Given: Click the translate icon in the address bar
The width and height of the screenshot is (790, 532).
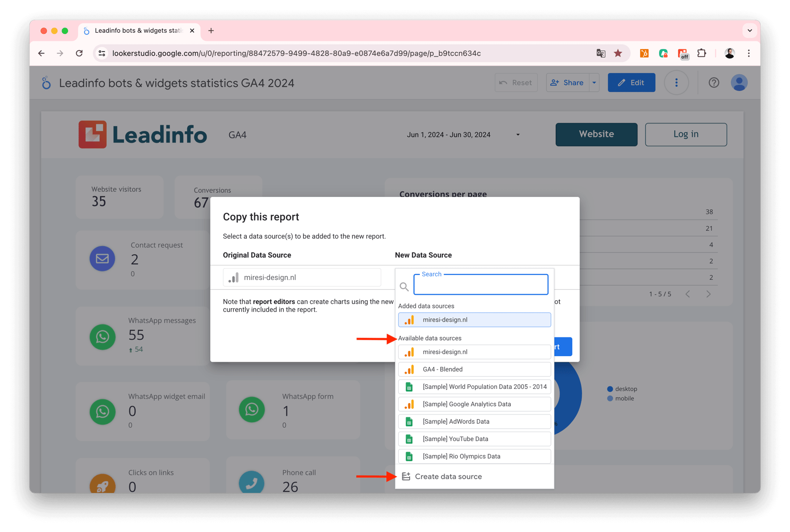Looking at the screenshot, I should click(601, 53).
